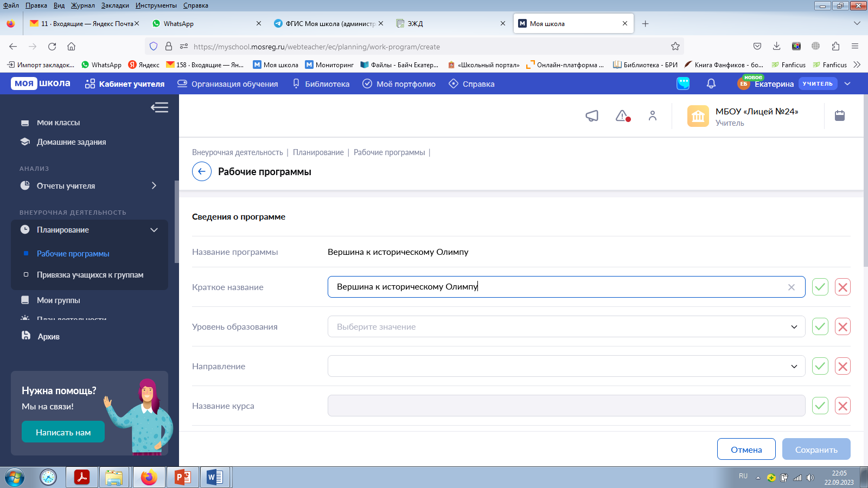Open Архив in sidebar
Screen dimensions: 868x488
(x=48, y=336)
